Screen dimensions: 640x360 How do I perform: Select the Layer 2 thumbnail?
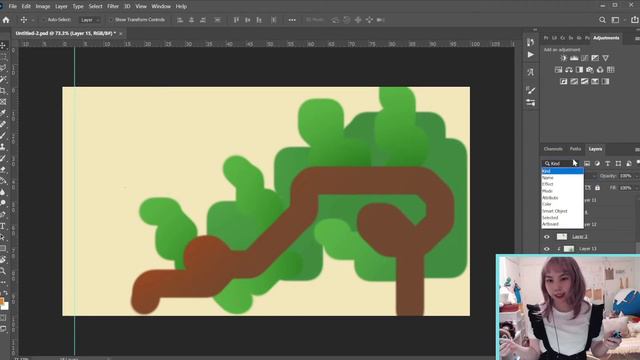[x=562, y=237]
